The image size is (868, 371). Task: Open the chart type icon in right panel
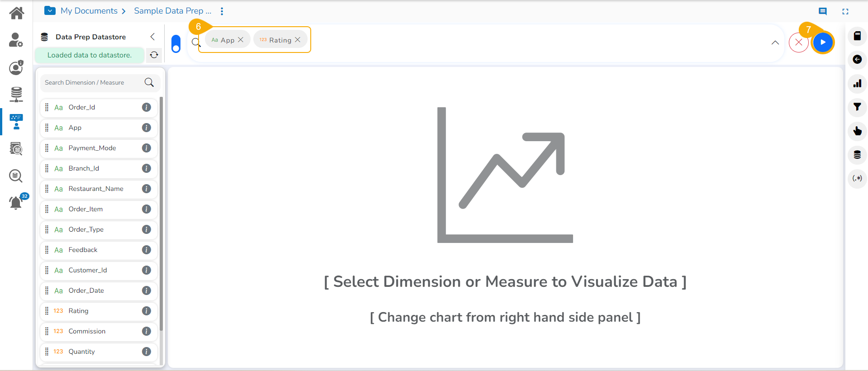point(857,83)
